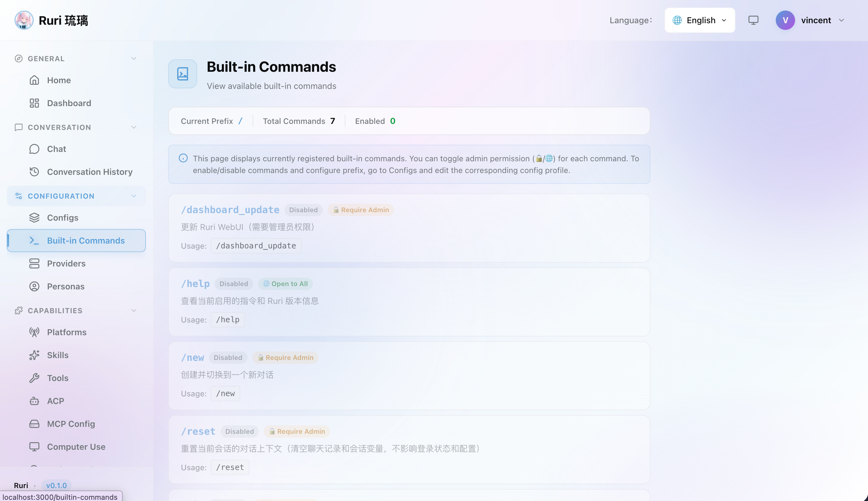The height and width of the screenshot is (501, 868).
Task: Click the Built-in Commands terminal icon in sidebar
Action: [34, 241]
